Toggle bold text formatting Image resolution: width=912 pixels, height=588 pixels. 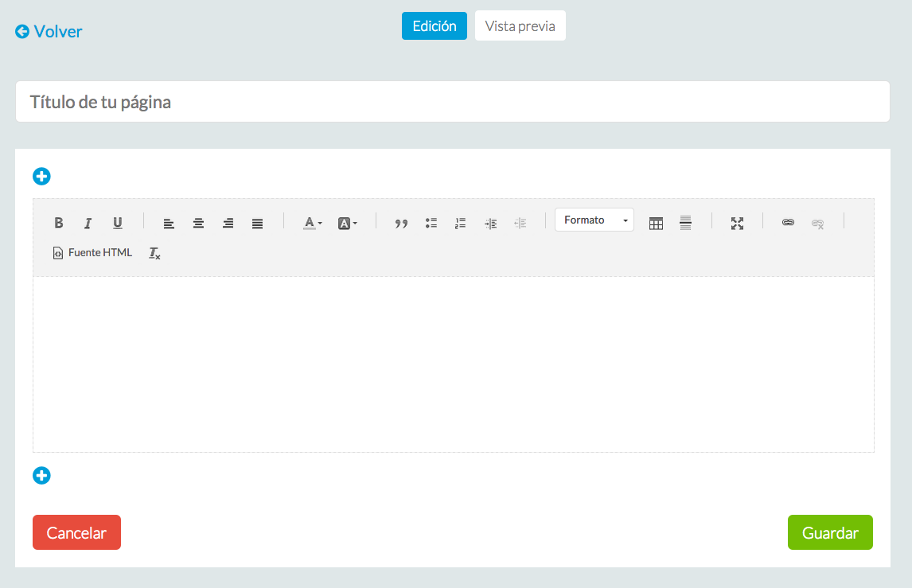[59, 223]
